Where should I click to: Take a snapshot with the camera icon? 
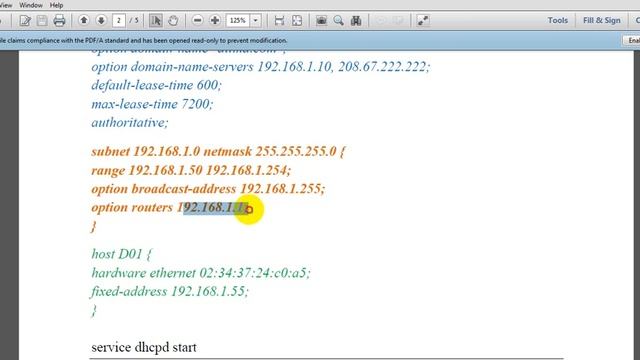321,20
